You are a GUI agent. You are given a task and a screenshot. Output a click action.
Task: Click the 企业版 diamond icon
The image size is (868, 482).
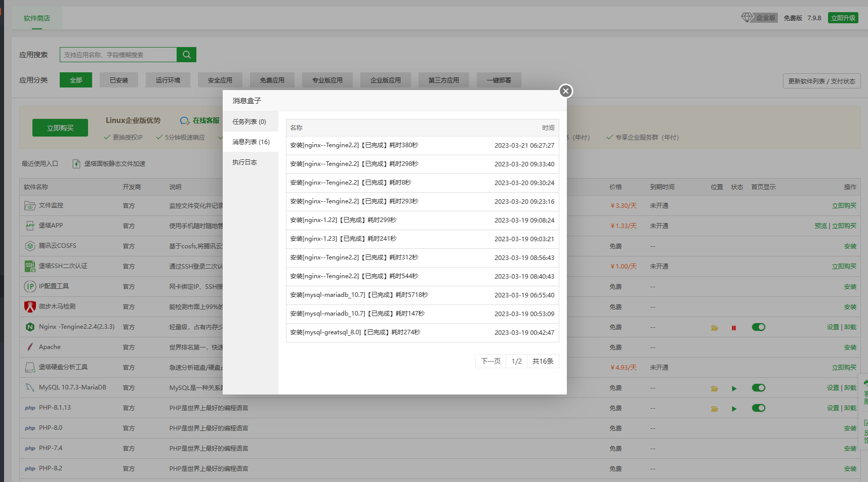pos(747,18)
